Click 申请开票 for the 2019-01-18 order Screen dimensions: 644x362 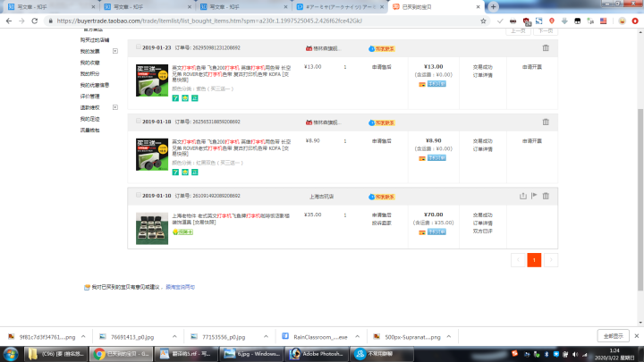pos(532,141)
